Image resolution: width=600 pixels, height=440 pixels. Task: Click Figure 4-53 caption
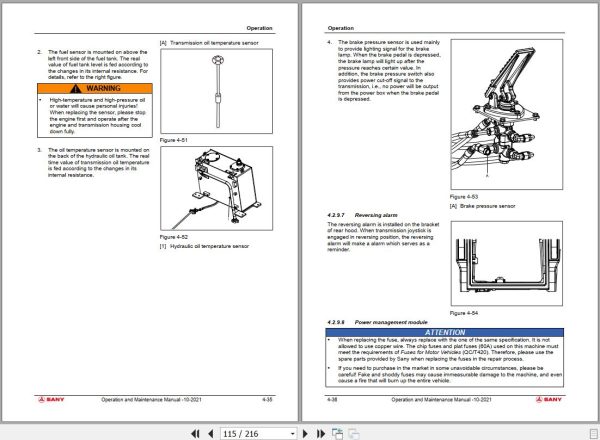coord(464,197)
